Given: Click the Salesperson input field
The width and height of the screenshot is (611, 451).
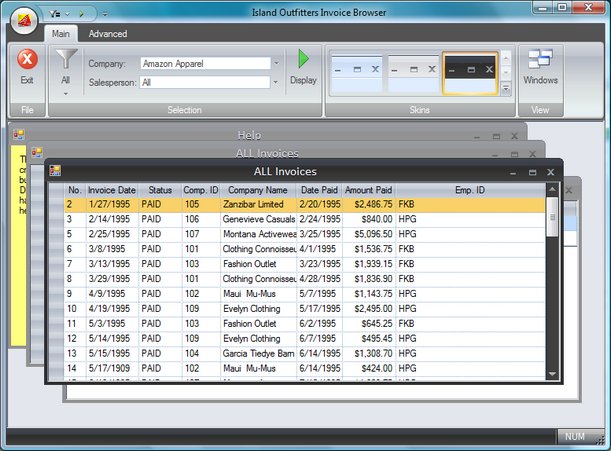Looking at the screenshot, I should click(205, 82).
